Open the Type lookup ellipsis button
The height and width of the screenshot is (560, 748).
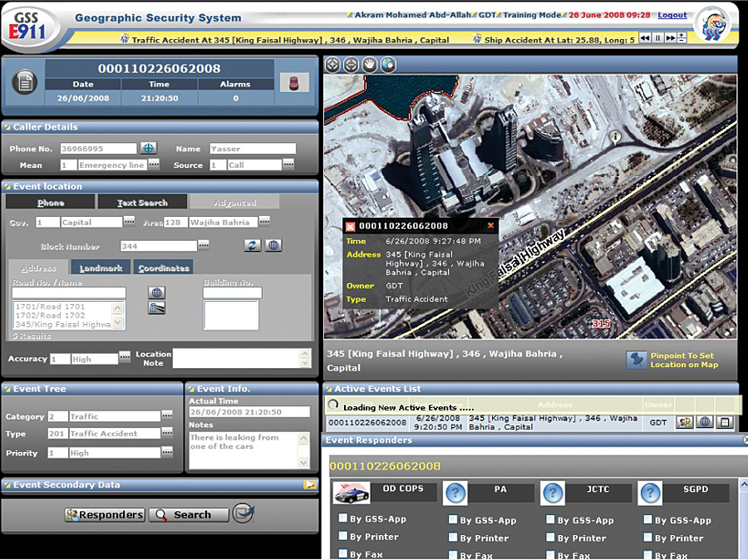tap(167, 433)
